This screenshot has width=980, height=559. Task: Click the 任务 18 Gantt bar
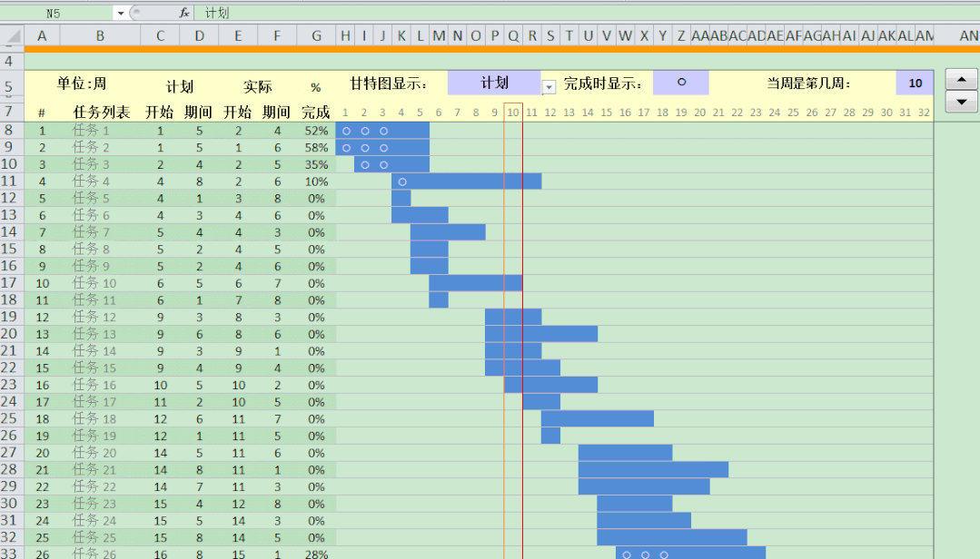(598, 418)
